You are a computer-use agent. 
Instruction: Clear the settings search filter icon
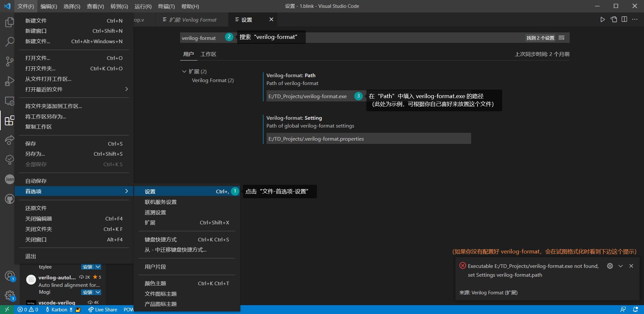click(561, 38)
